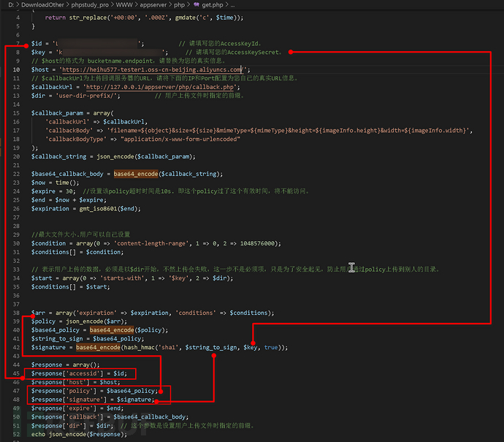Open the 'phpstudy_pro' breadcrumb segment
This screenshot has height=442, width=504.
pyautogui.click(x=90, y=5)
